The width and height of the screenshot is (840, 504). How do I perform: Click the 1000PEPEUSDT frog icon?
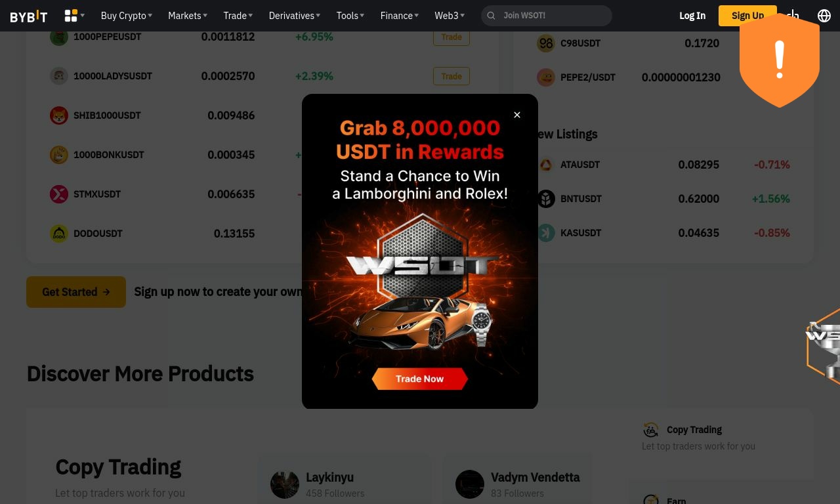click(x=59, y=37)
